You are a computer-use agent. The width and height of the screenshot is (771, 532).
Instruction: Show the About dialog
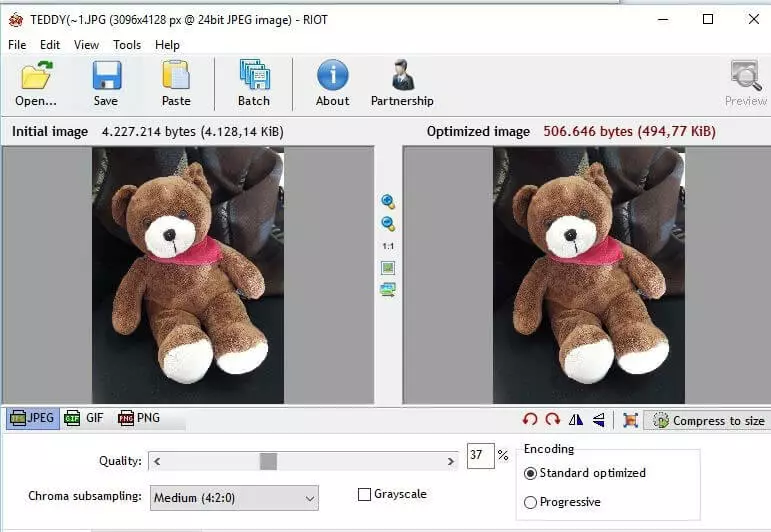click(332, 84)
